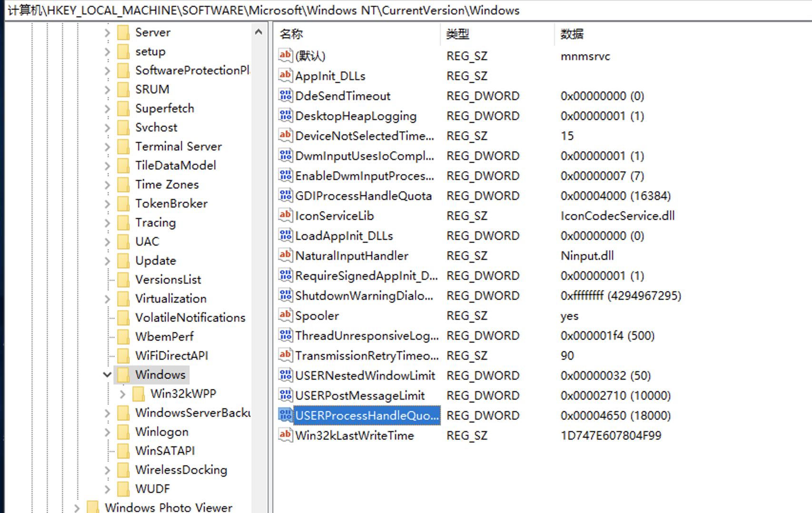Select the WirelessDocking key
The image size is (812, 513).
click(181, 470)
